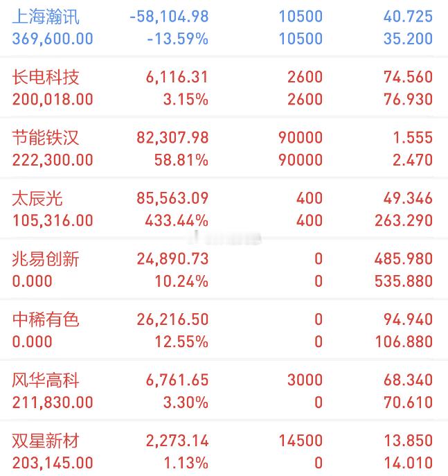Click the 263.290 current price
448x476 pixels.
coord(404,221)
